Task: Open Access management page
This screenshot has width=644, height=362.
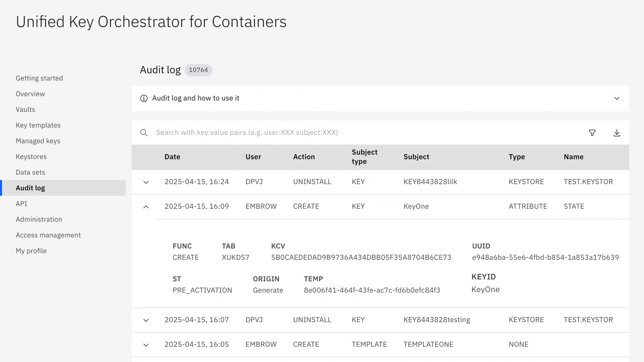Action: point(48,235)
